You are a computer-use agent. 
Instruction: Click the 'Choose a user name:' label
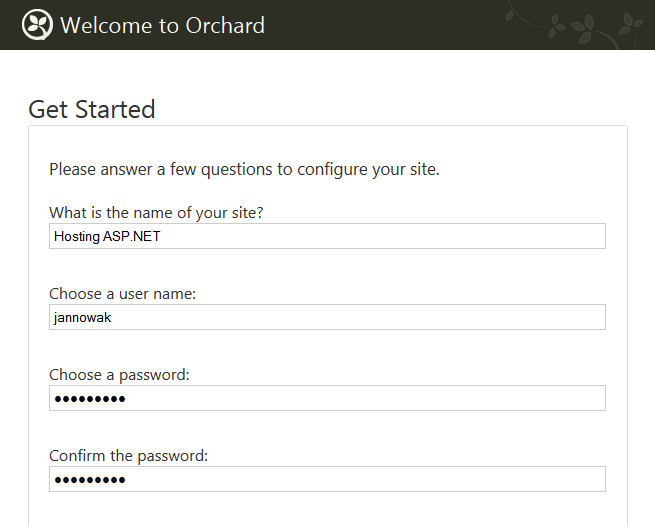pyautogui.click(x=122, y=294)
